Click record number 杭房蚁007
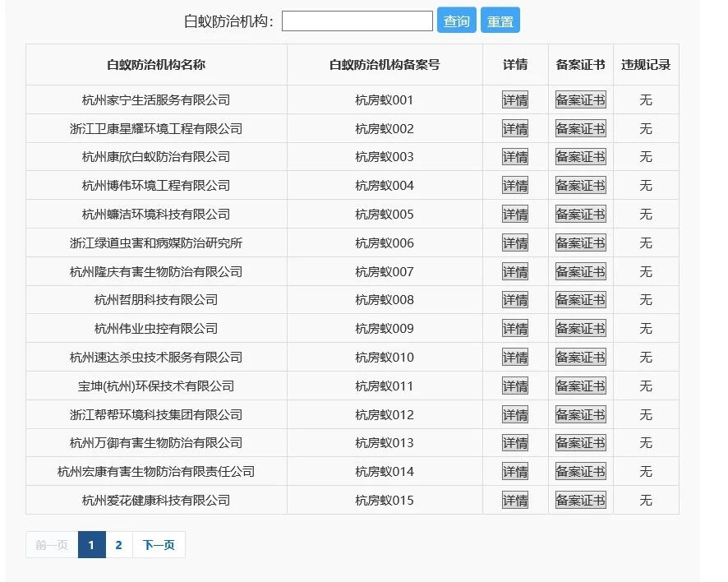 [385, 272]
